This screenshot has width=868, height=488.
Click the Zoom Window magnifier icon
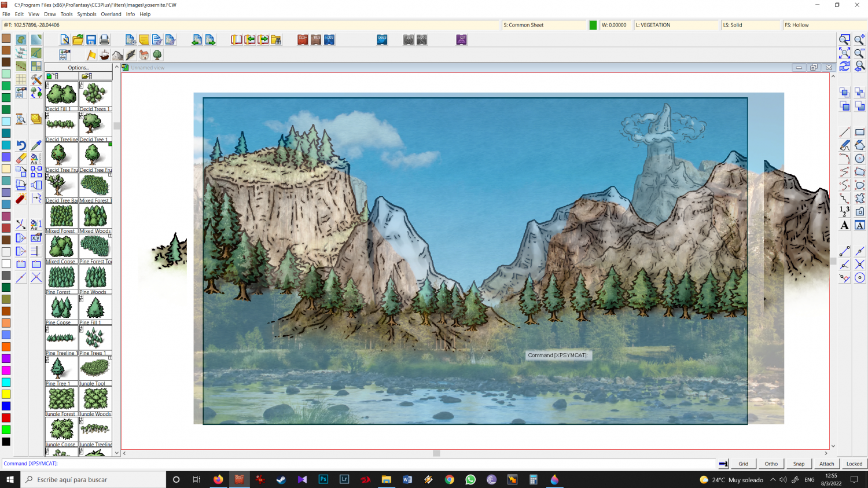845,39
